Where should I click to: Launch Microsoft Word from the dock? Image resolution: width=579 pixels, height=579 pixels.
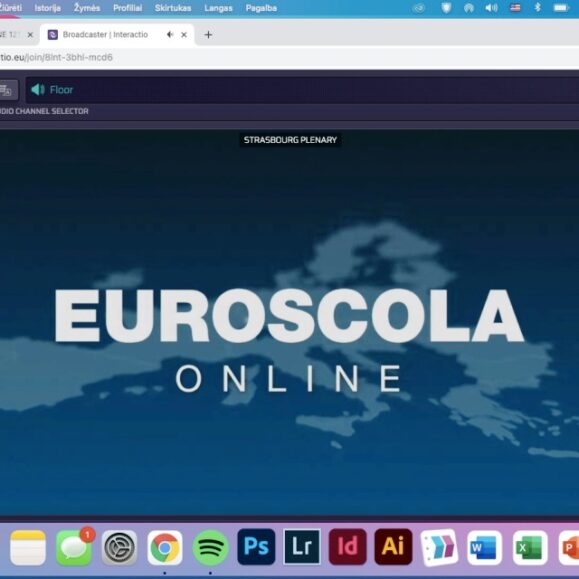click(x=484, y=548)
